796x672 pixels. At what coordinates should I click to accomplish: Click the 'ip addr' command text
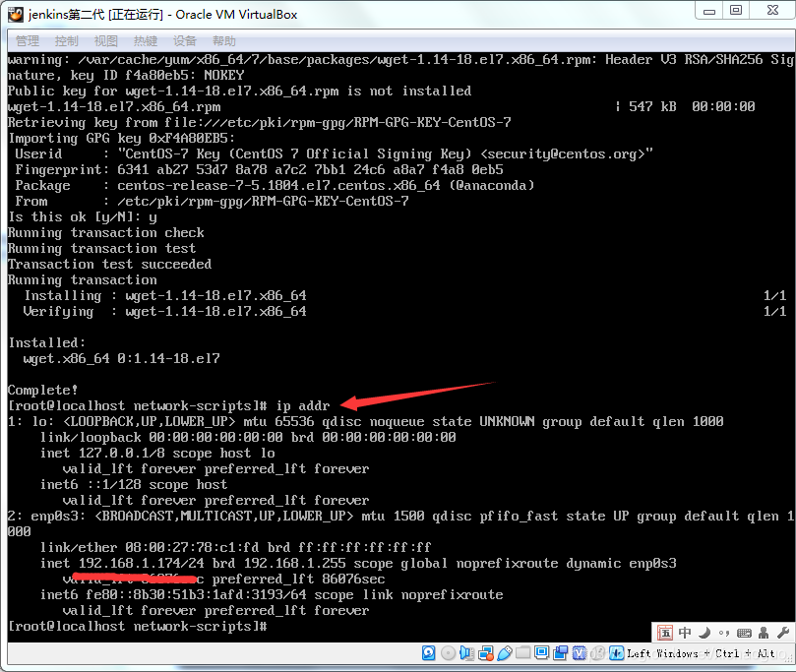(x=303, y=405)
